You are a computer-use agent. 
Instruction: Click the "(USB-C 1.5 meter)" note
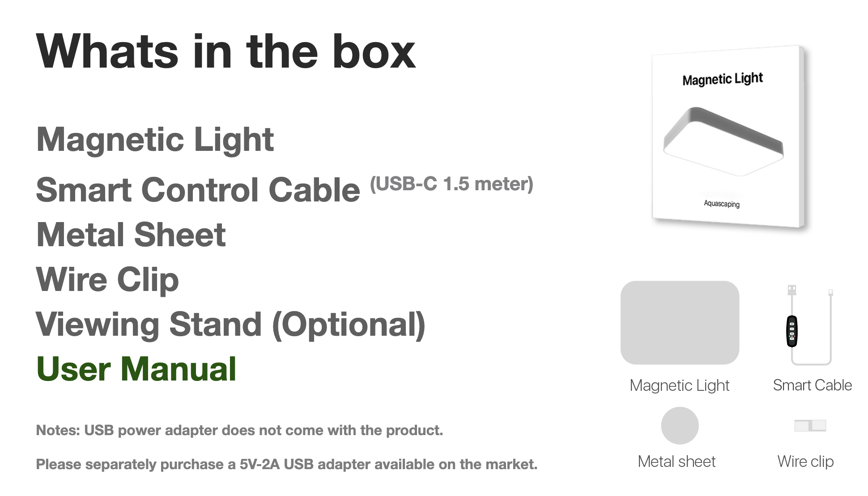click(x=451, y=184)
